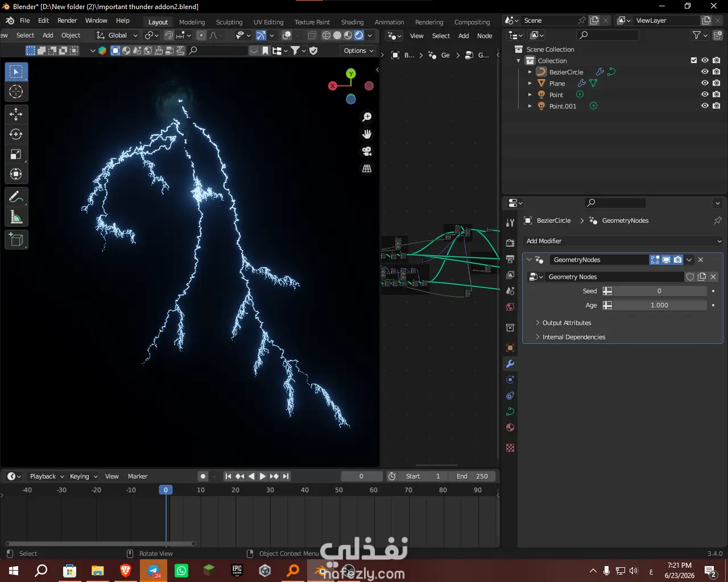Open the viewport Options dropdown
The width and height of the screenshot is (728, 582).
coord(359,51)
